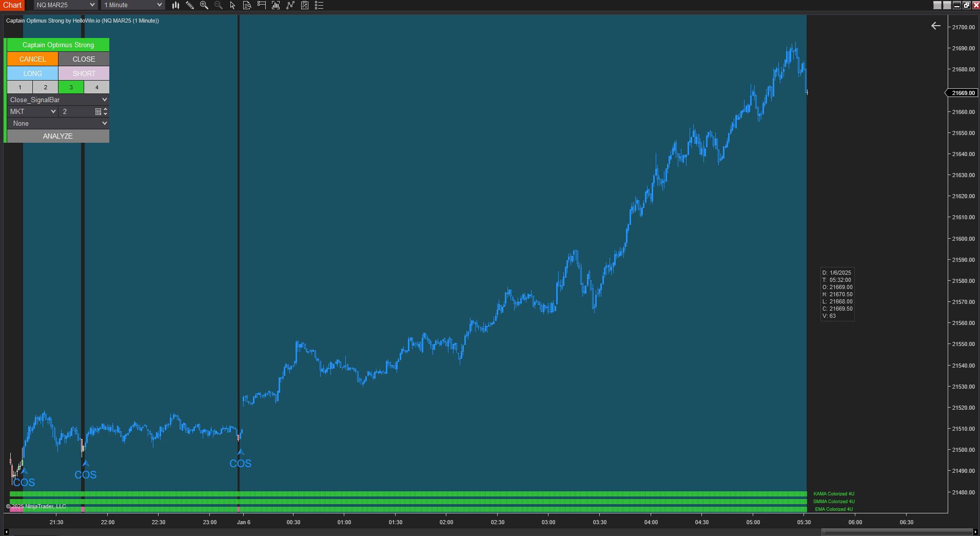This screenshot has height=536, width=980.
Task: Open the MKT order type dropdown
Action: pyautogui.click(x=32, y=111)
